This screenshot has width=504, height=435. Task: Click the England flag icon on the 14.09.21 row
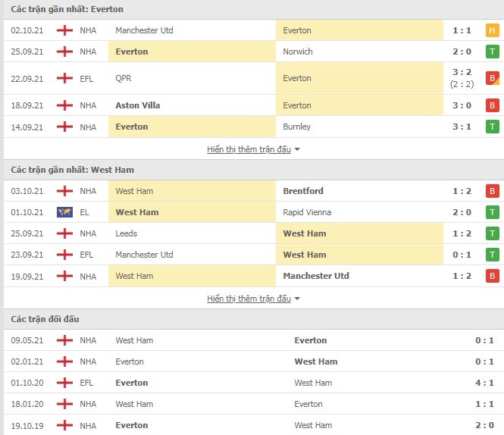click(x=64, y=127)
